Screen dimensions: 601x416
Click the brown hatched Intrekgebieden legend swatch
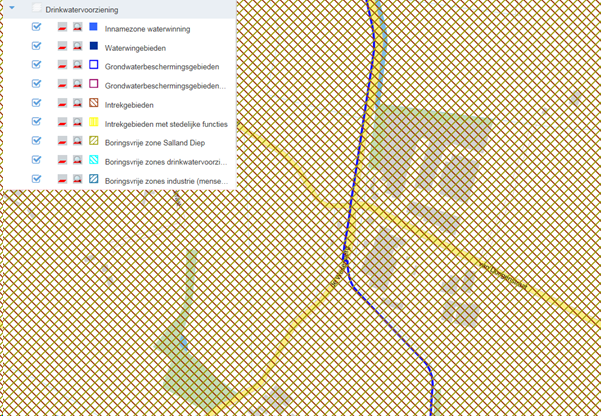[94, 103]
